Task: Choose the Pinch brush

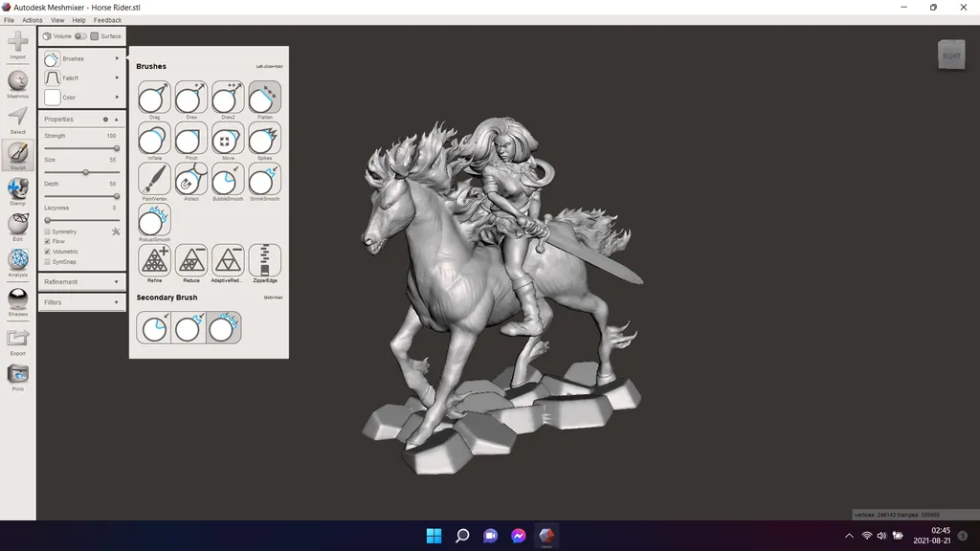Action: pos(191,139)
